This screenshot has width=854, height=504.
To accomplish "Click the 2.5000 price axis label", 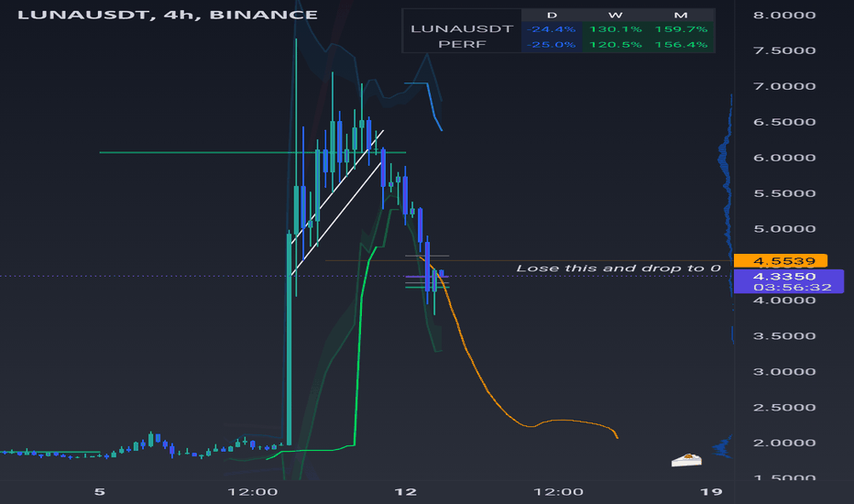I will click(784, 407).
